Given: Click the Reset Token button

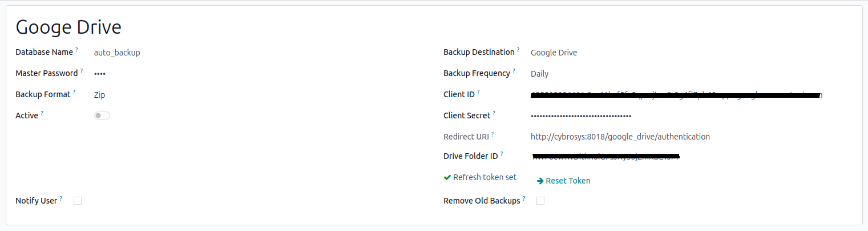Looking at the screenshot, I should (564, 181).
